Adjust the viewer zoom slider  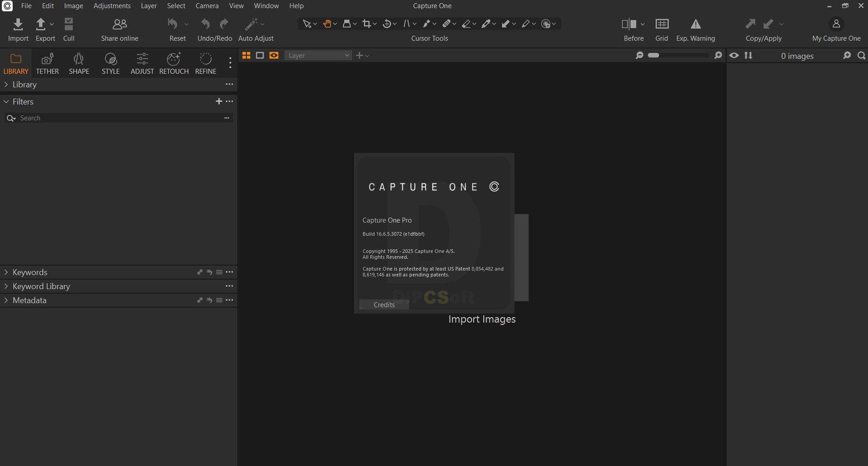[679, 55]
